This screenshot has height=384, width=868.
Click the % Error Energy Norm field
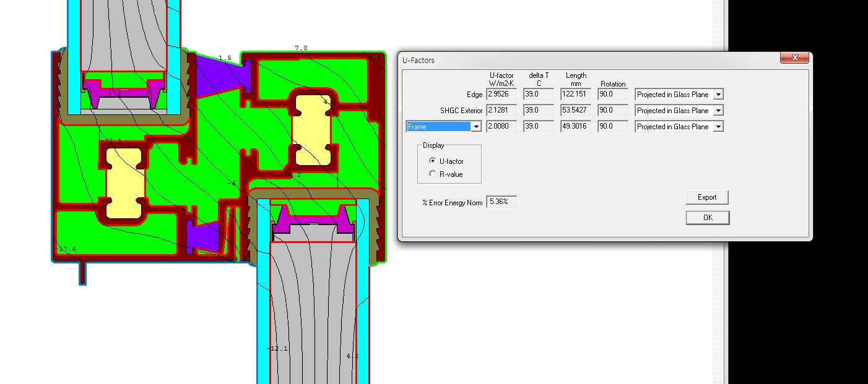(x=501, y=202)
